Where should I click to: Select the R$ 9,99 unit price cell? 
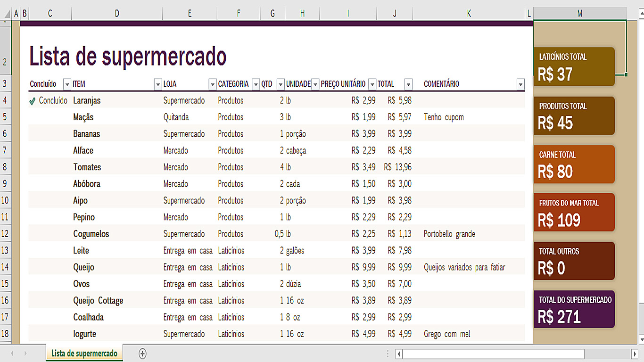coord(348,267)
